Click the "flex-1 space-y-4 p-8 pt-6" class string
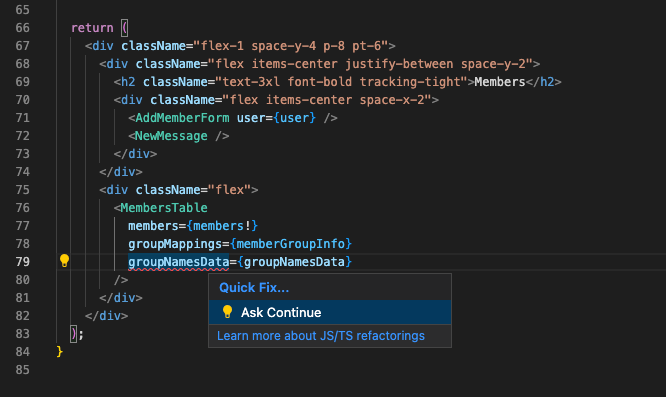 tap(291, 45)
